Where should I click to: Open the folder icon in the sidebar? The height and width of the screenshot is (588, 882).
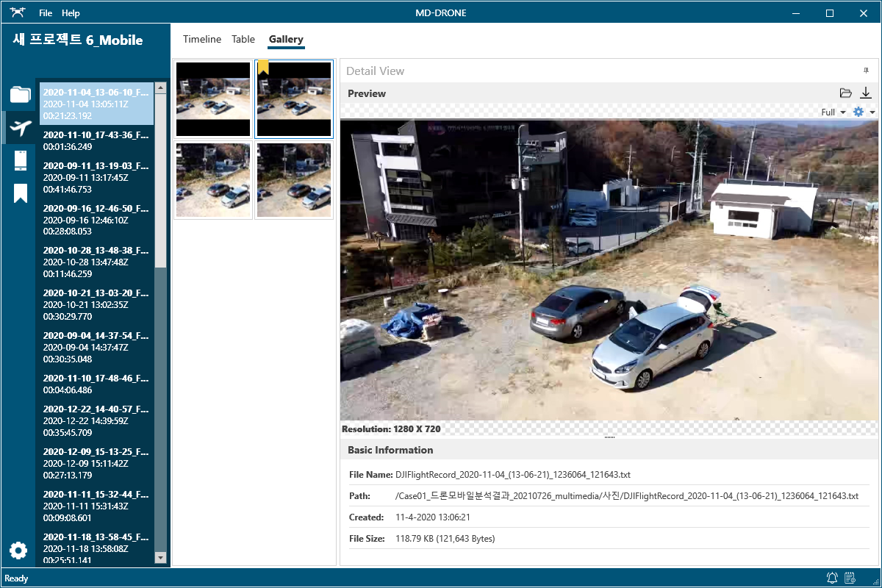point(20,94)
